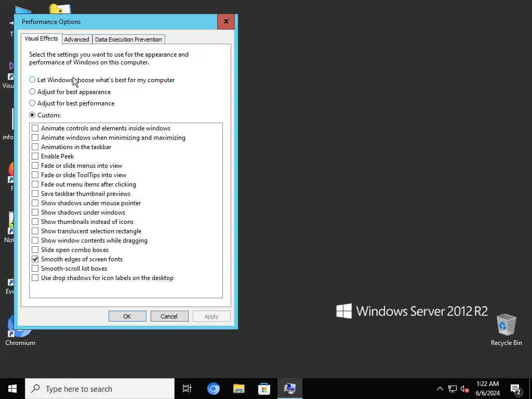The height and width of the screenshot is (399, 532).
Task: Enable Fade out menu items after clicking
Action: pyautogui.click(x=35, y=184)
